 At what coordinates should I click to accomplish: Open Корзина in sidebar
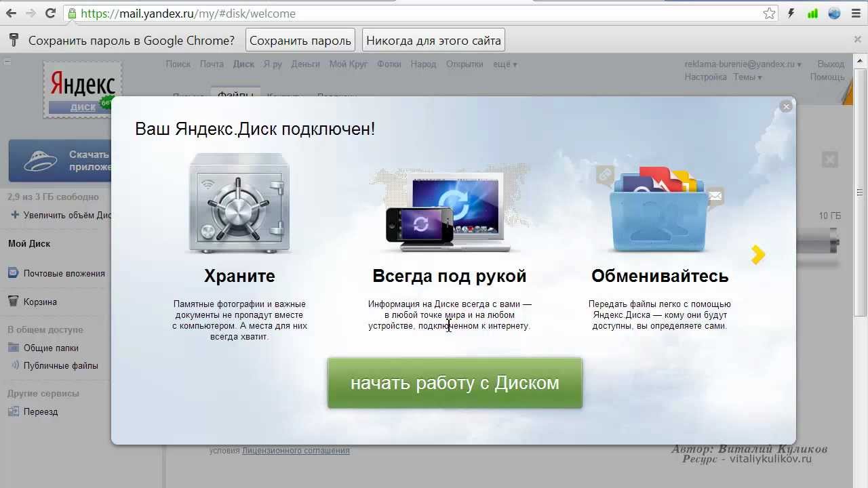click(x=40, y=302)
